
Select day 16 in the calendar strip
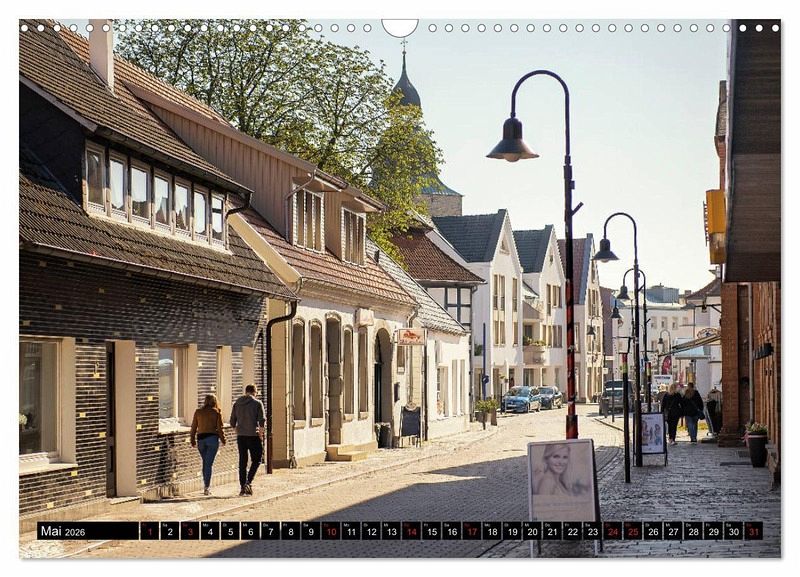pyautogui.click(x=452, y=531)
